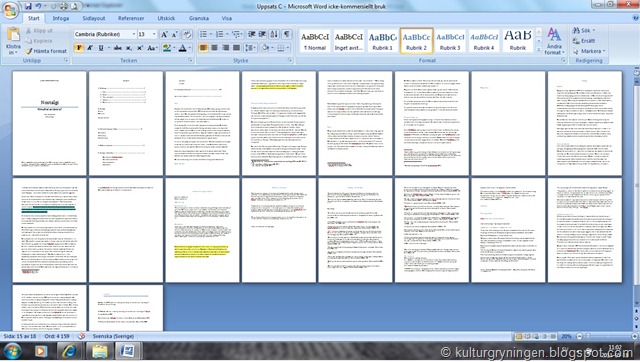
Task: Open the Granska ribbon tab
Action: click(x=199, y=18)
